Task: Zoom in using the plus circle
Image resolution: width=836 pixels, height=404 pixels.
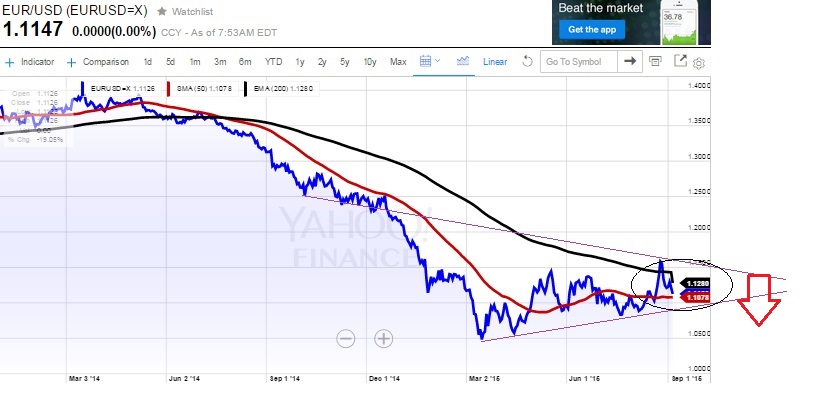Action: 383,338
